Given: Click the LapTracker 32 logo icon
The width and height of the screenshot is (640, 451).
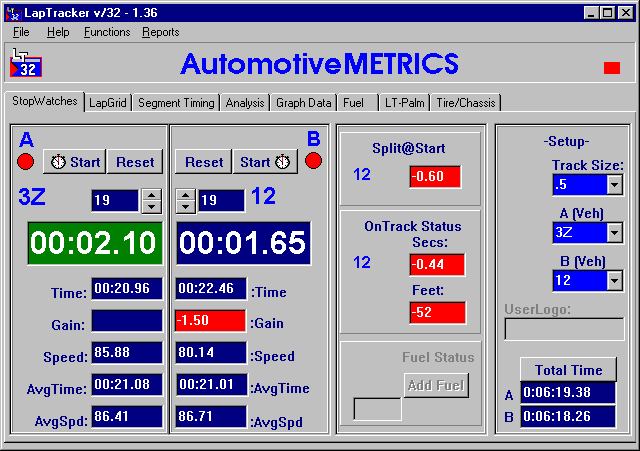Looking at the screenshot, I should pyautogui.click(x=26, y=63).
